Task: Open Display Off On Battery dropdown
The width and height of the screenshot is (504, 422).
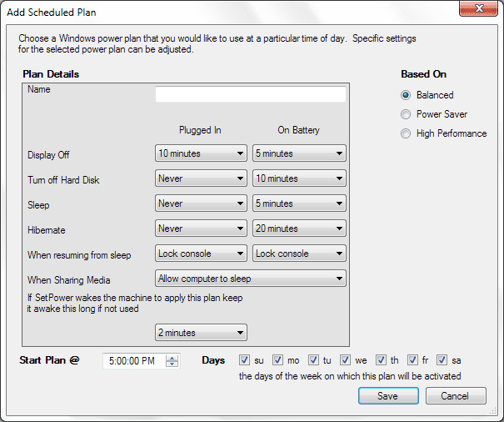Action: (x=299, y=153)
